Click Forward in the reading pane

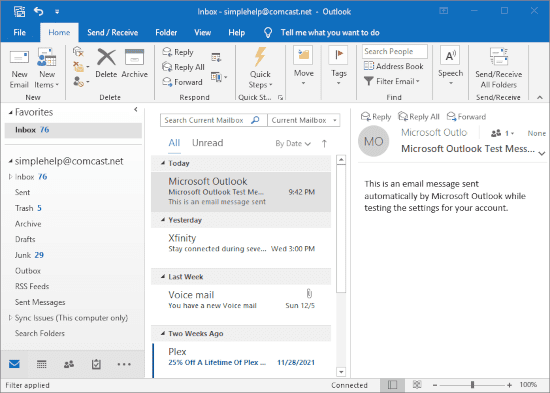coord(467,116)
